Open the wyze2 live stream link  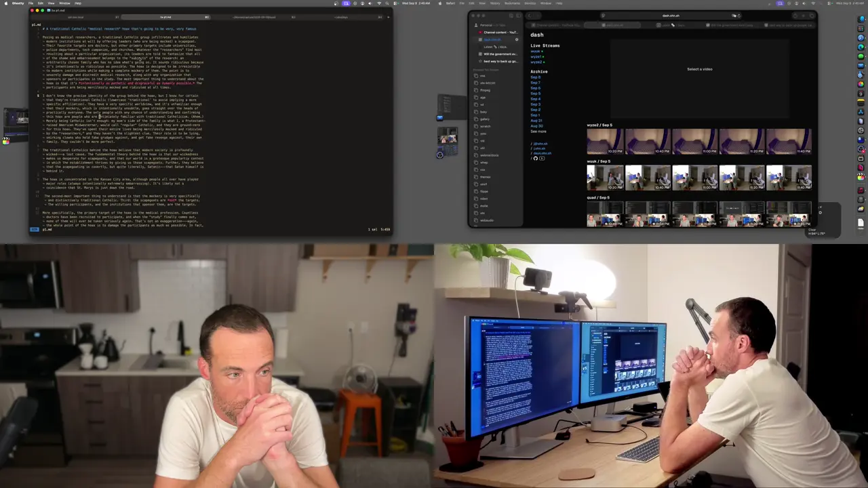pos(536,62)
